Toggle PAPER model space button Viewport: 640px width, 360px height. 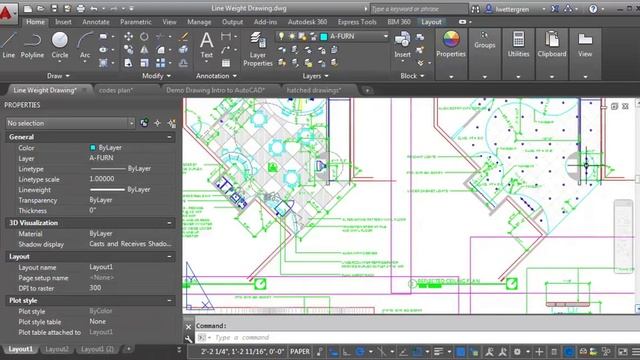pyautogui.click(x=300, y=351)
